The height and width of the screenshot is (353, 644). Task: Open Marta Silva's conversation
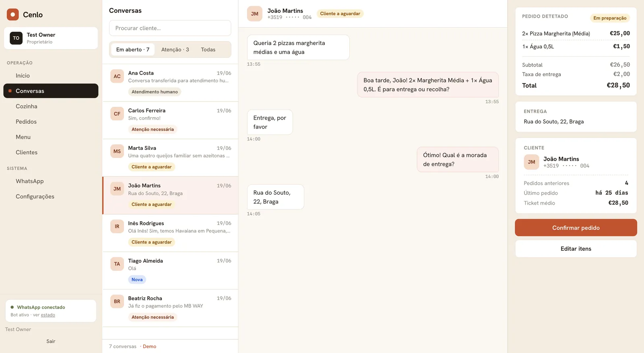170,158
